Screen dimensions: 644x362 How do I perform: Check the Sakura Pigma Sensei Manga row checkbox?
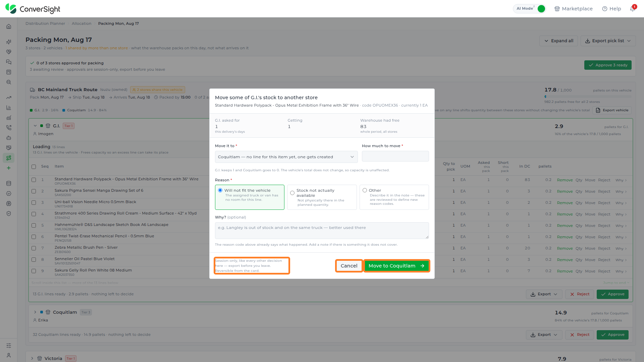click(34, 191)
